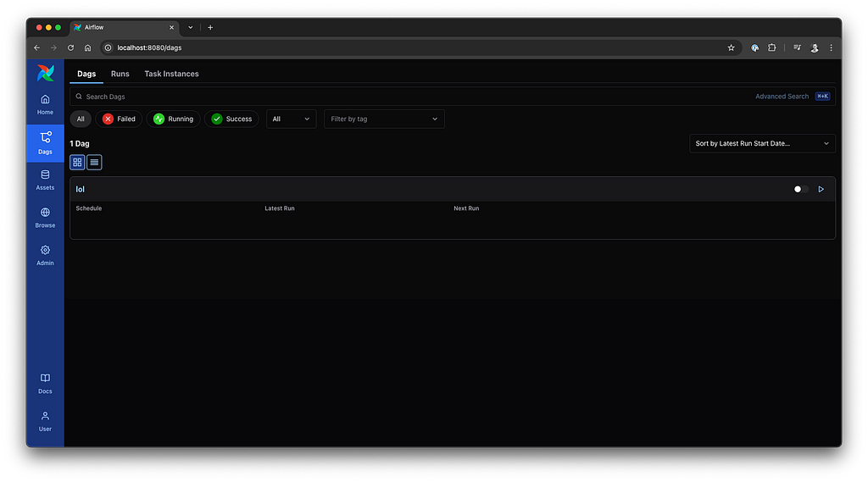Open the User sidebar menu
Screen dimensions: 868x482
[x=46, y=422]
